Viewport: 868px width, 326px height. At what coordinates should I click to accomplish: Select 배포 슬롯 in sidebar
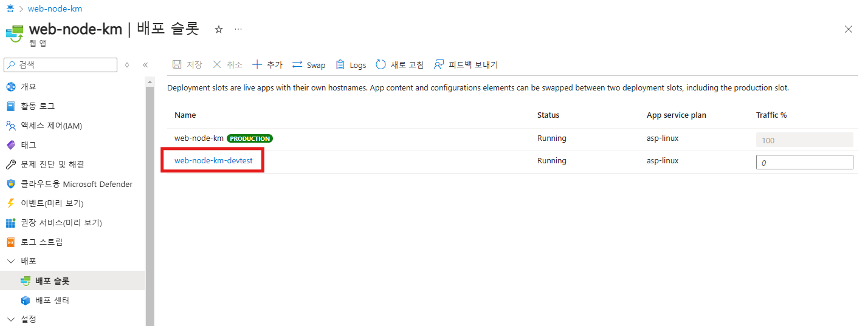coord(73,281)
